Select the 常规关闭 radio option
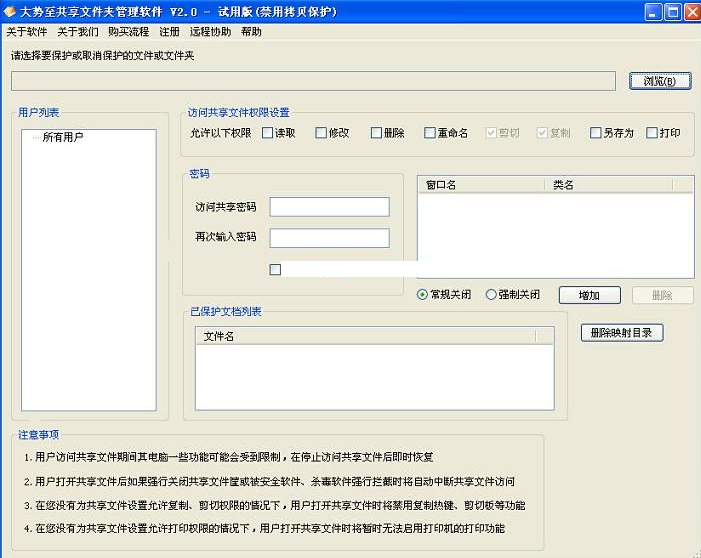This screenshot has height=558, width=701. point(423,295)
